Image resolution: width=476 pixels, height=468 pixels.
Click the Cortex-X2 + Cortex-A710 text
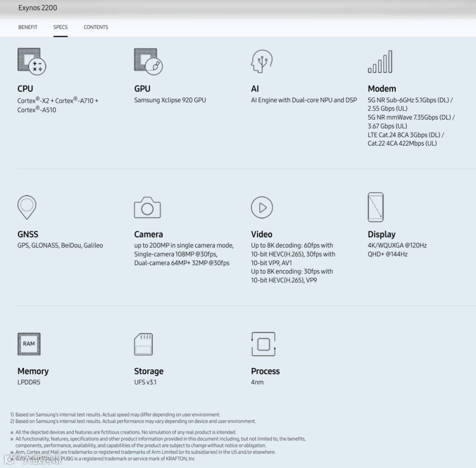click(x=58, y=100)
